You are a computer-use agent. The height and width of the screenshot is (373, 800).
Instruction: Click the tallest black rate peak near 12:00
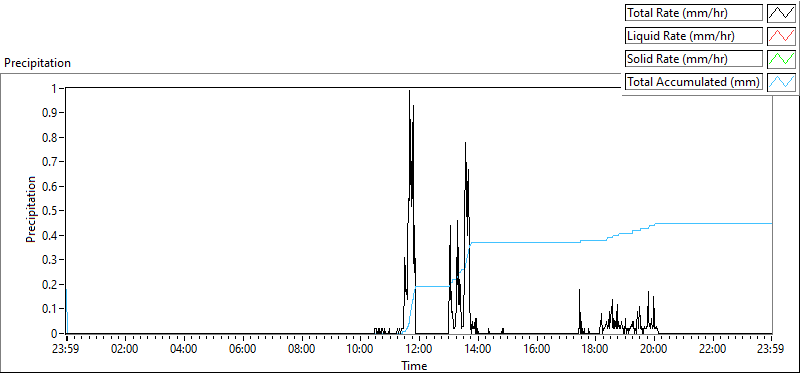[x=409, y=92]
